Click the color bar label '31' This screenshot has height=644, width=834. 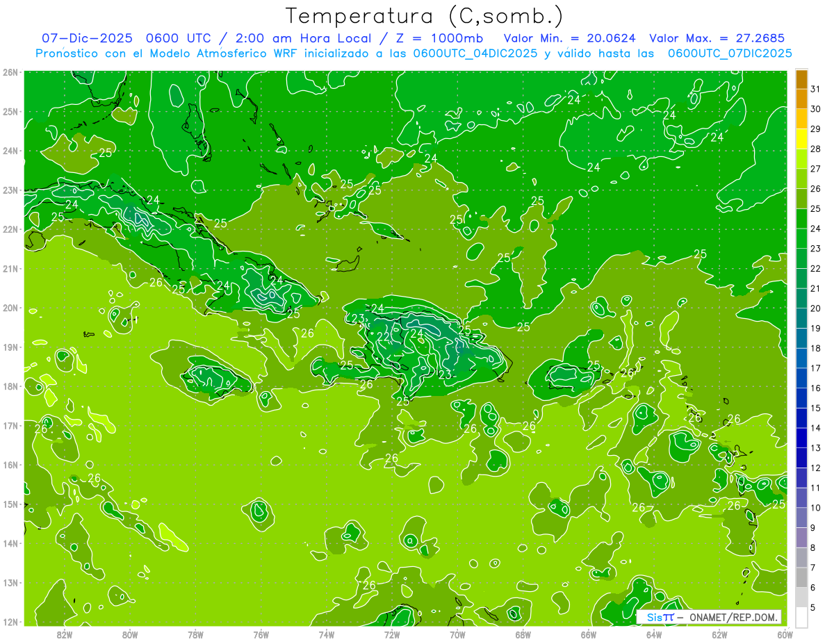(x=815, y=90)
